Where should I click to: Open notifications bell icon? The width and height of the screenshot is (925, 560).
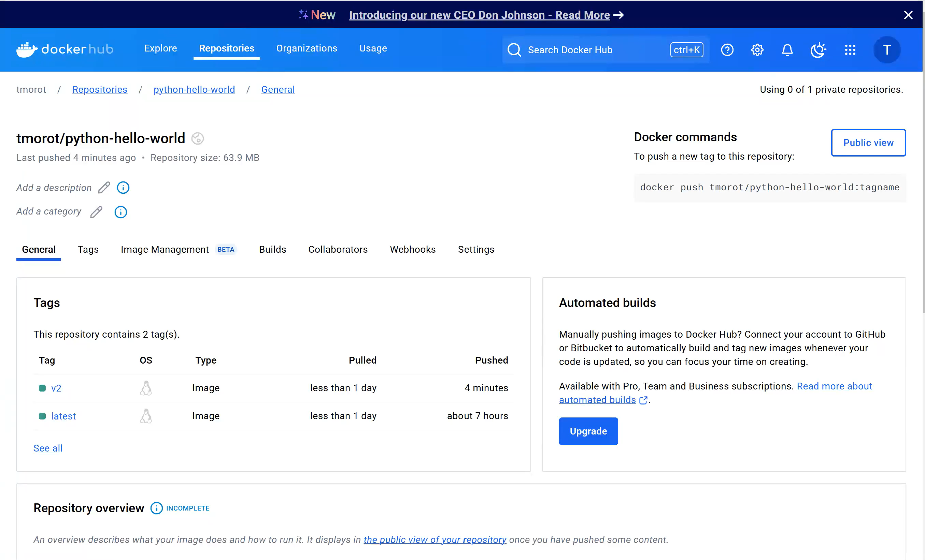(x=787, y=50)
